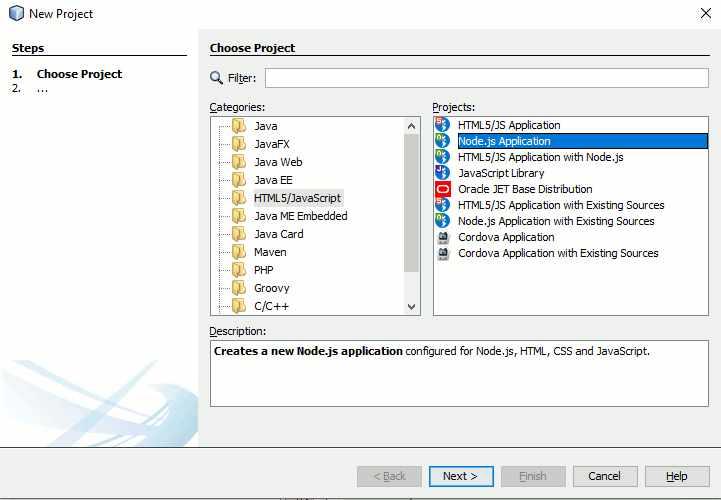This screenshot has width=721, height=500.
Task: Click the Java category folder icon
Action: click(239, 126)
